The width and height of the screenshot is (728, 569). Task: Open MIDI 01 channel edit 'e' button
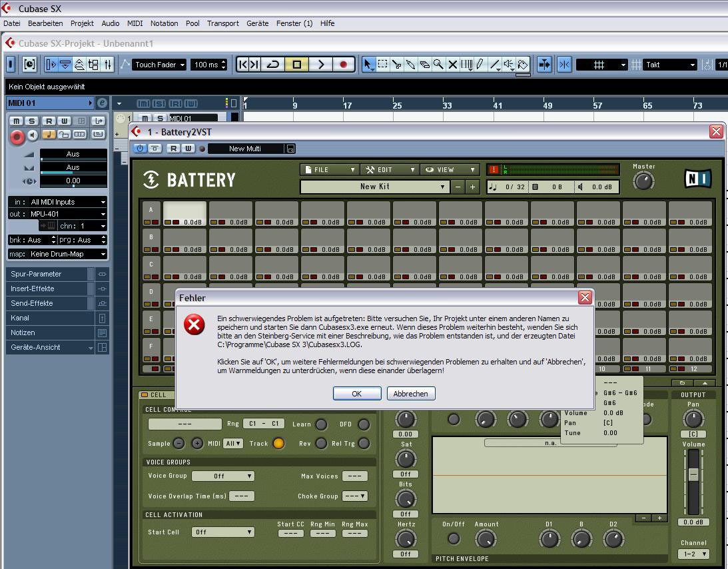tap(102, 103)
